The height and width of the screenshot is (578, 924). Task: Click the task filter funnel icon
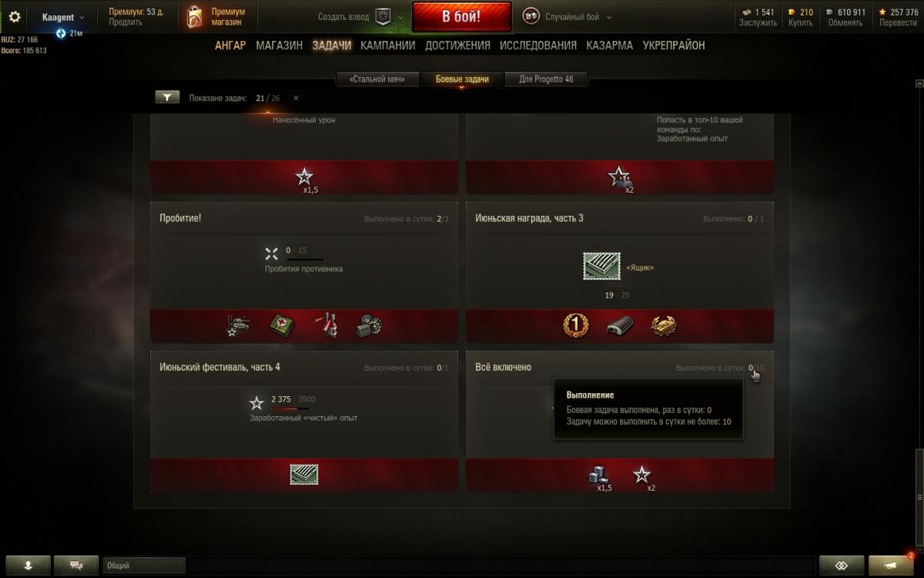(x=167, y=98)
